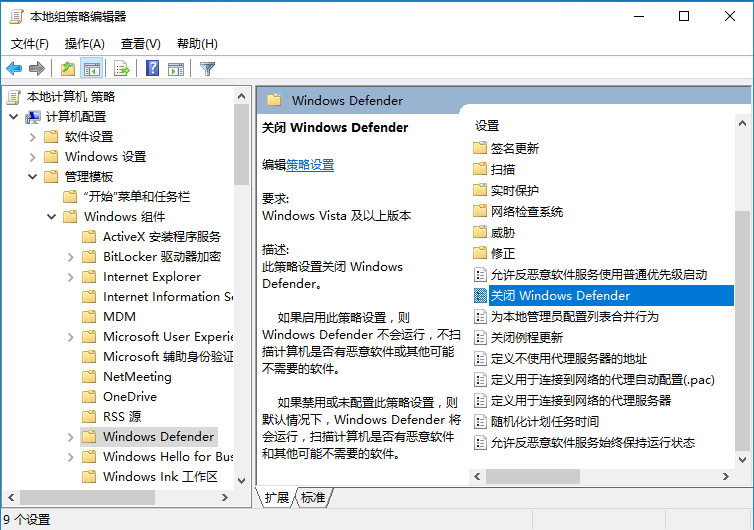Select the Windows Ink 工作区 tree item
754x530 pixels.
click(160, 477)
